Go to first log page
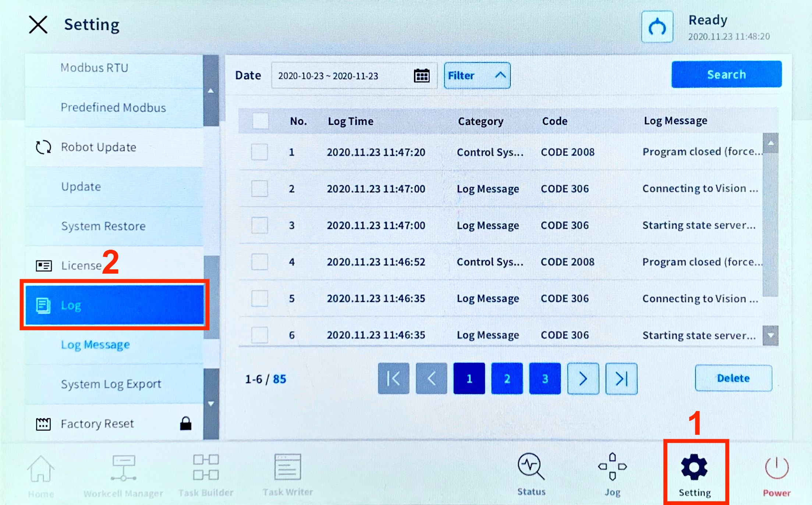 [x=394, y=378]
